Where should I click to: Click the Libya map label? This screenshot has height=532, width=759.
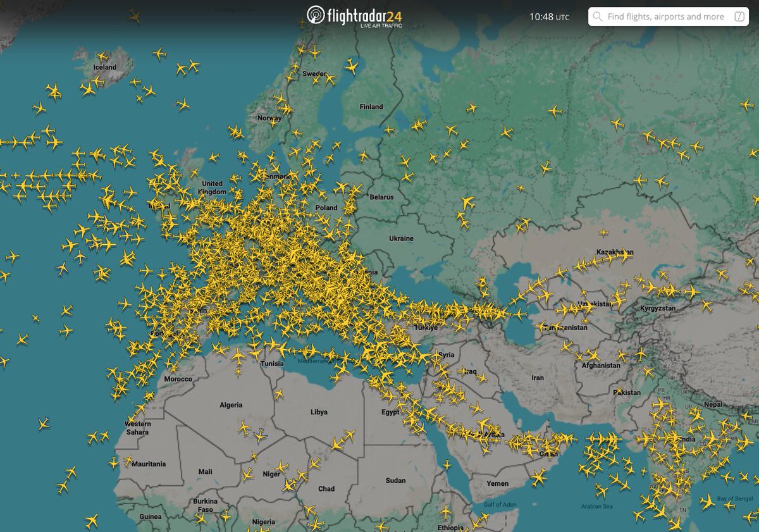tap(319, 412)
